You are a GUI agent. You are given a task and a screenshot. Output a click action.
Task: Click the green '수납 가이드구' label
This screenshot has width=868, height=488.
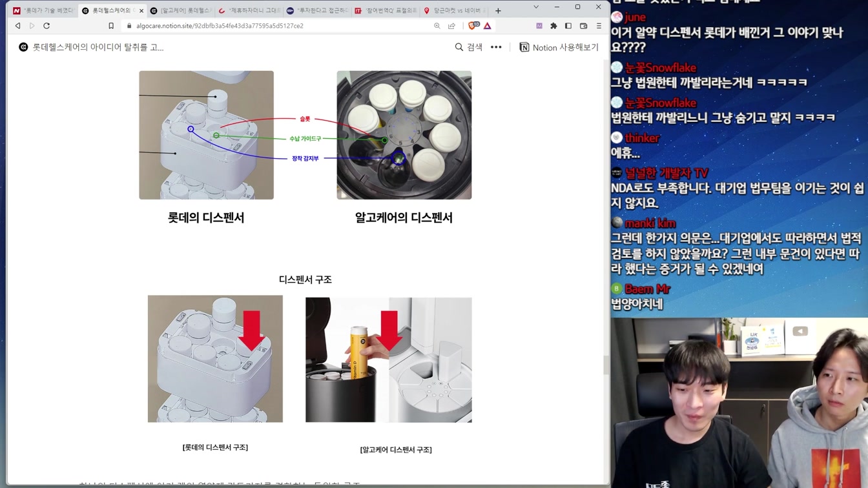coord(305,139)
